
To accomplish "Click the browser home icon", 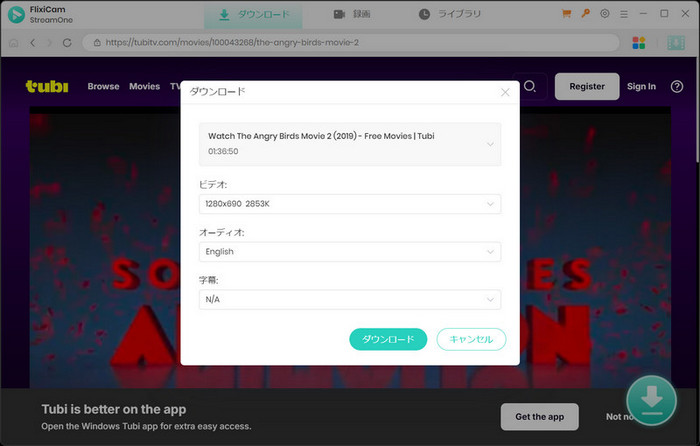I will click(14, 43).
